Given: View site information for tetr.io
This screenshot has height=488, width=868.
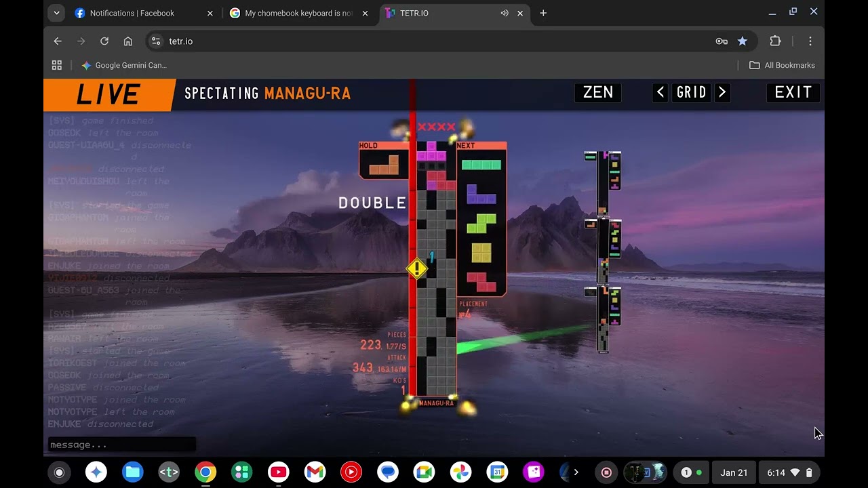Looking at the screenshot, I should point(156,41).
